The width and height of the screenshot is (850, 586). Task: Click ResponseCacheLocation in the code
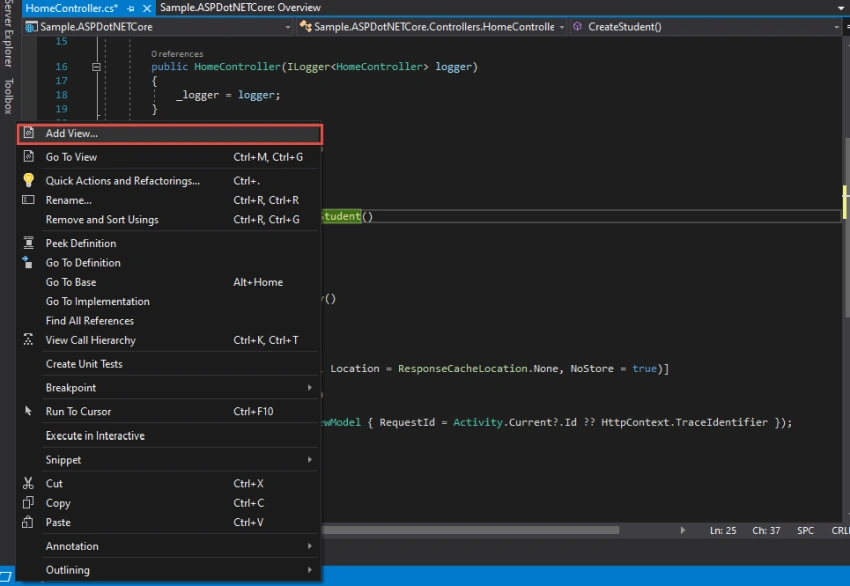click(462, 369)
